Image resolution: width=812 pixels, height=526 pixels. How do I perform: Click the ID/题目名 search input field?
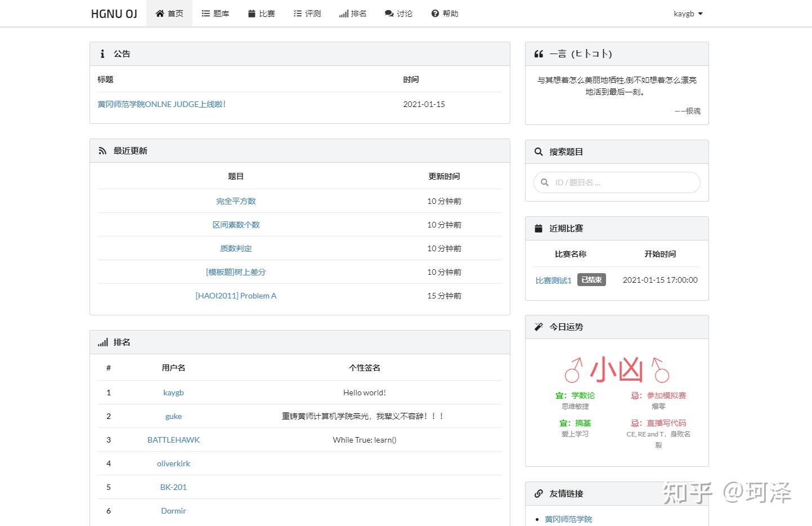pos(616,182)
